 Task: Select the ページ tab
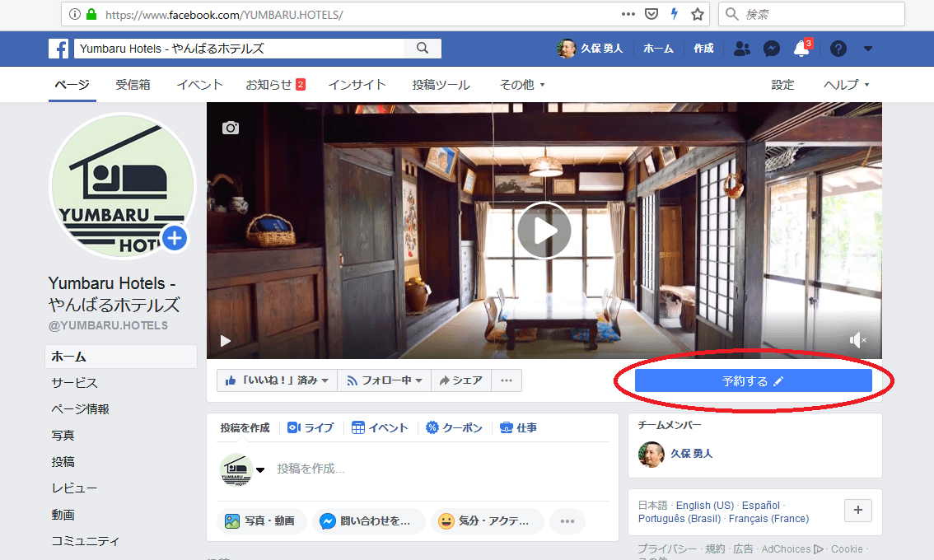click(x=72, y=85)
